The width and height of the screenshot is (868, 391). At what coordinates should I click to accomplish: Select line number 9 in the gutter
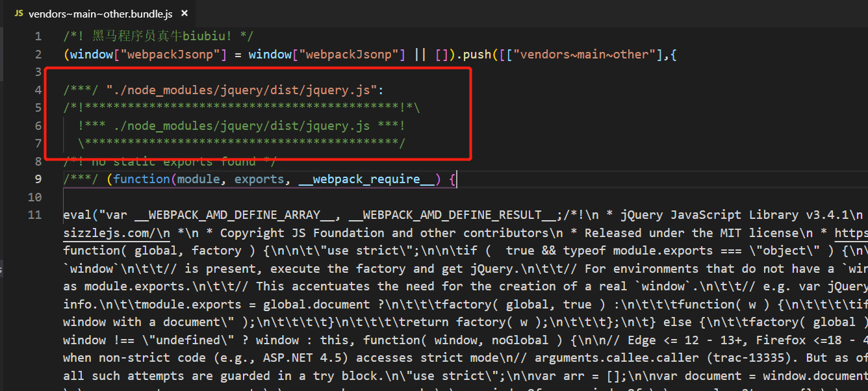(38, 179)
